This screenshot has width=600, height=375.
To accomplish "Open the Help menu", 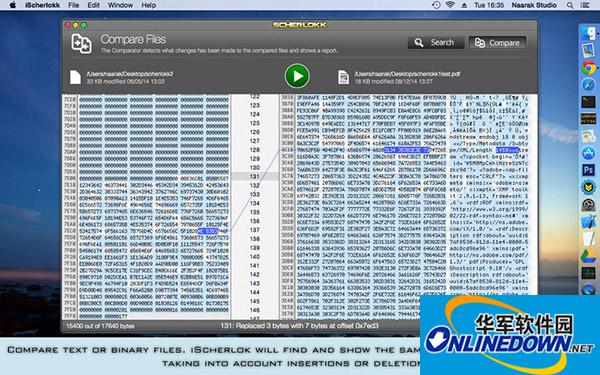I will tap(148, 5).
